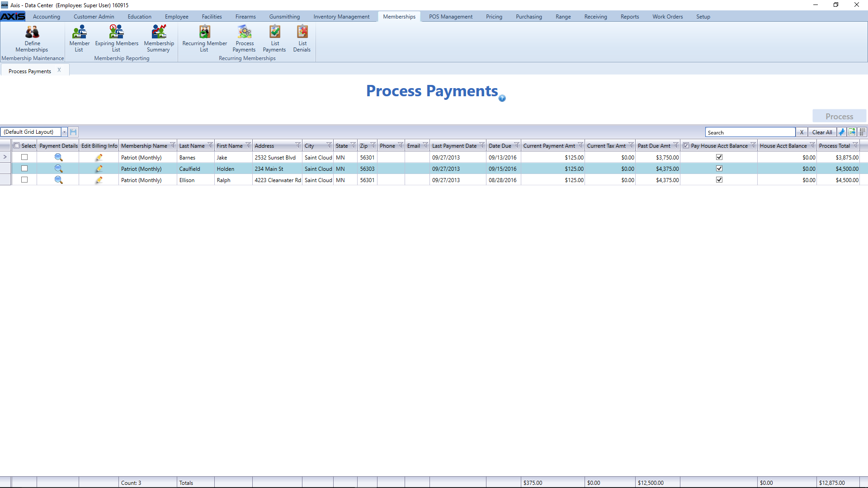Close the Process Payments tab
This screenshot has height=488, width=868.
[59, 70]
